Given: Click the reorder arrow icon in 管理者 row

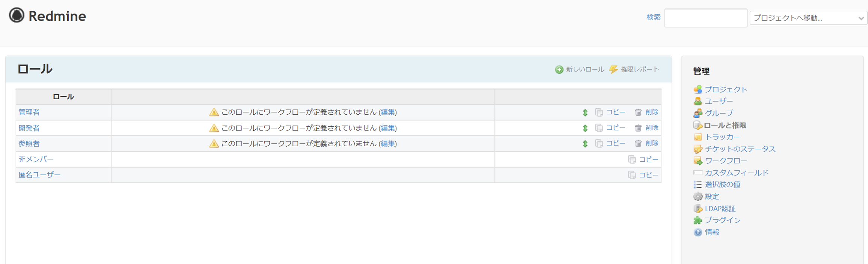Looking at the screenshot, I should (x=585, y=112).
